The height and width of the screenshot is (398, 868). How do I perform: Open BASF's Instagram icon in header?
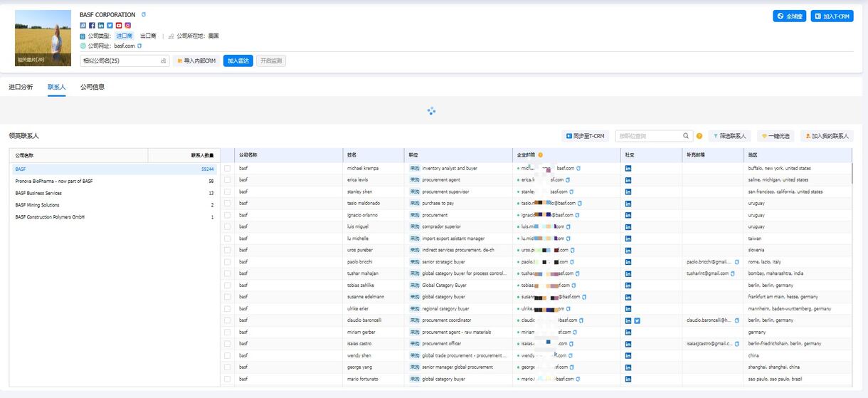pos(128,25)
